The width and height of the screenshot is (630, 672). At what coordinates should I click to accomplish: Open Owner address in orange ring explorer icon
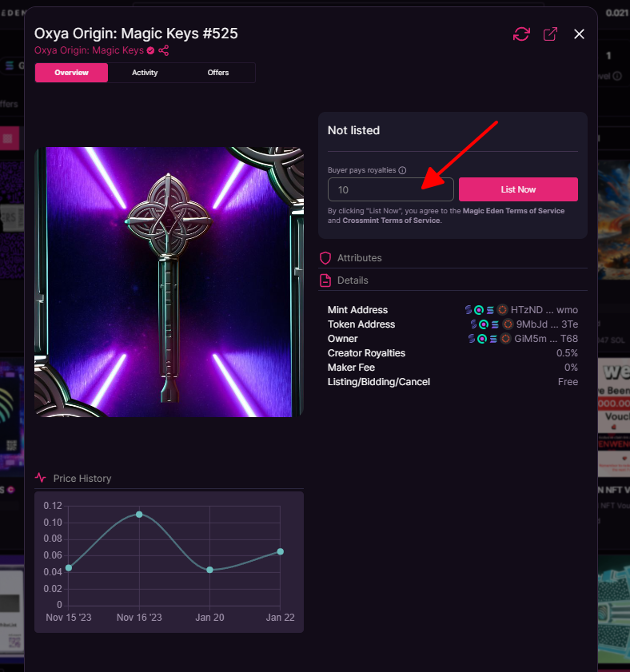coord(505,339)
